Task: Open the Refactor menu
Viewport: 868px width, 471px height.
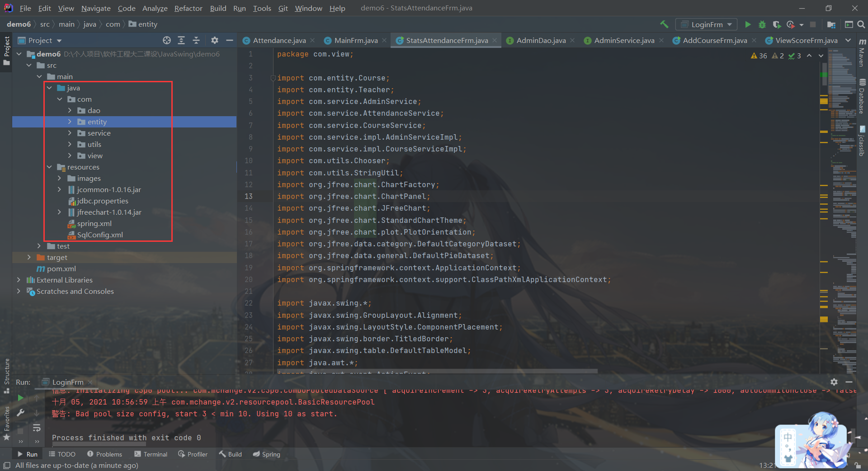Action: pyautogui.click(x=188, y=8)
